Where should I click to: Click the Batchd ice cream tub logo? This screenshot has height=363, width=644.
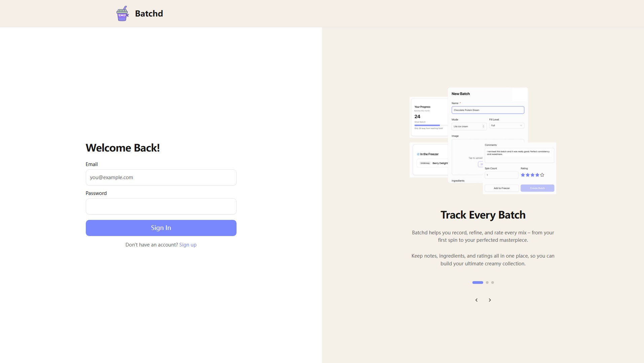pyautogui.click(x=122, y=13)
